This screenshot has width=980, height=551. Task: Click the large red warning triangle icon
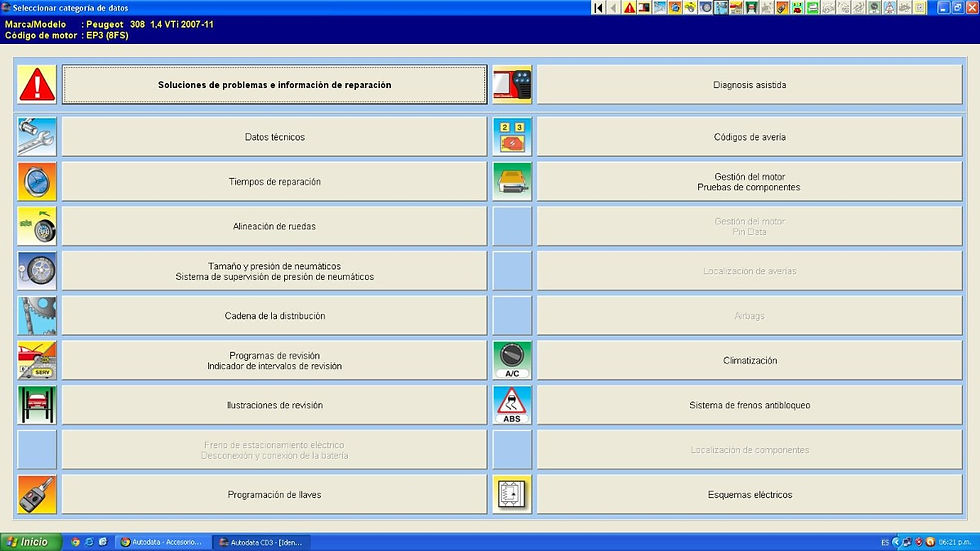coord(37,84)
